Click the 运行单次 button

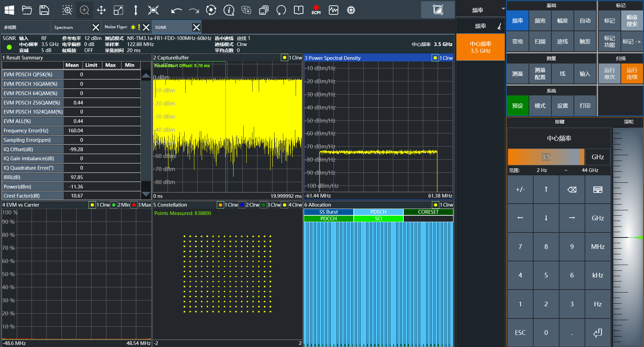click(609, 74)
